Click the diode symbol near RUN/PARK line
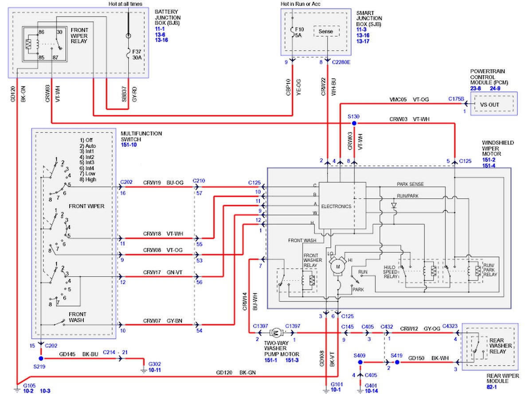Viewport: 532px width, 394px height. pos(394,205)
